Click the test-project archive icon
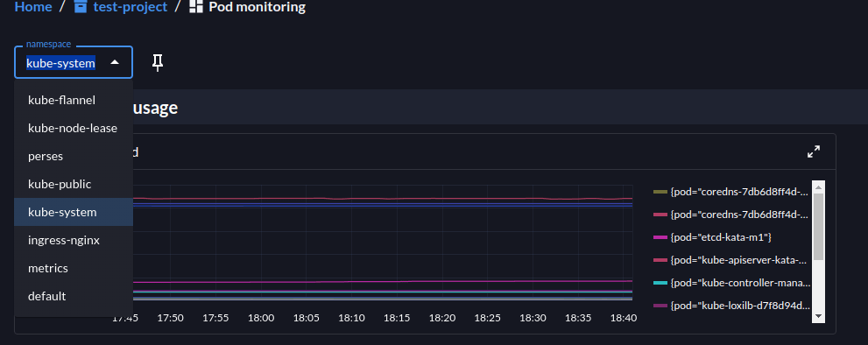868x345 pixels. (x=81, y=7)
